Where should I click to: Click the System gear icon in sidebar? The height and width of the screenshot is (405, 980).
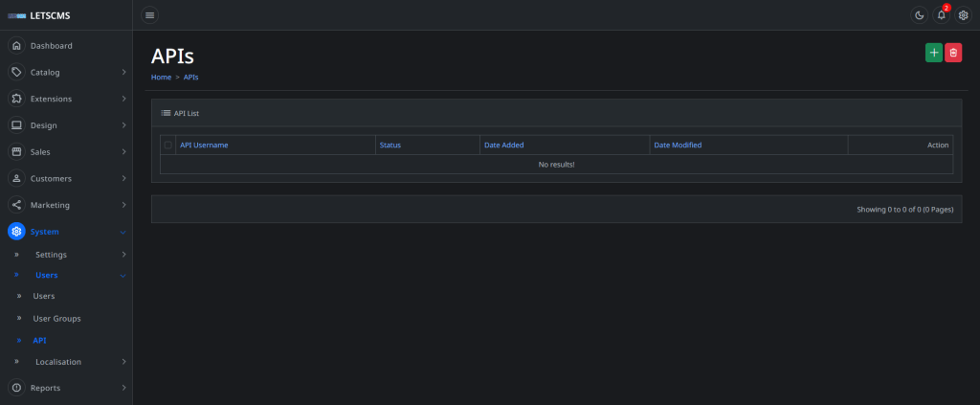(16, 232)
